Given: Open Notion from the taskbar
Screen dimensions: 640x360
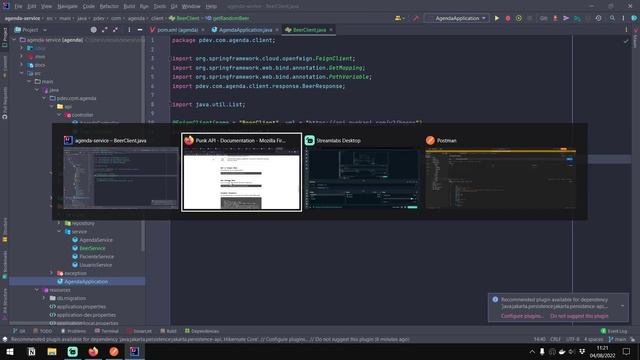Looking at the screenshot, I should (x=31, y=352).
